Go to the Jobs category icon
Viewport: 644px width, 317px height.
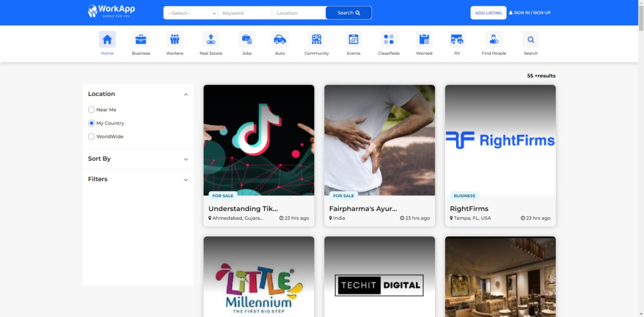tap(247, 39)
